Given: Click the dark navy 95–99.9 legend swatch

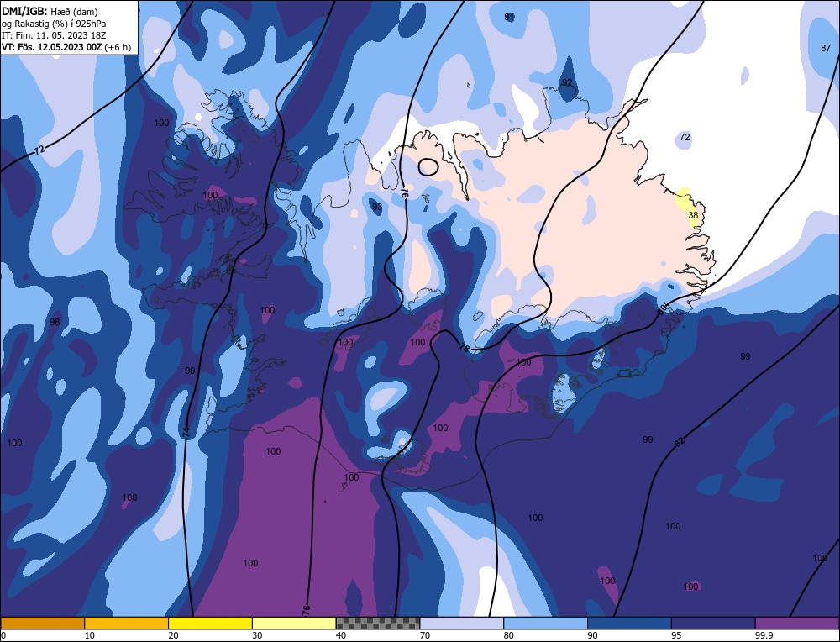Looking at the screenshot, I should [713, 624].
